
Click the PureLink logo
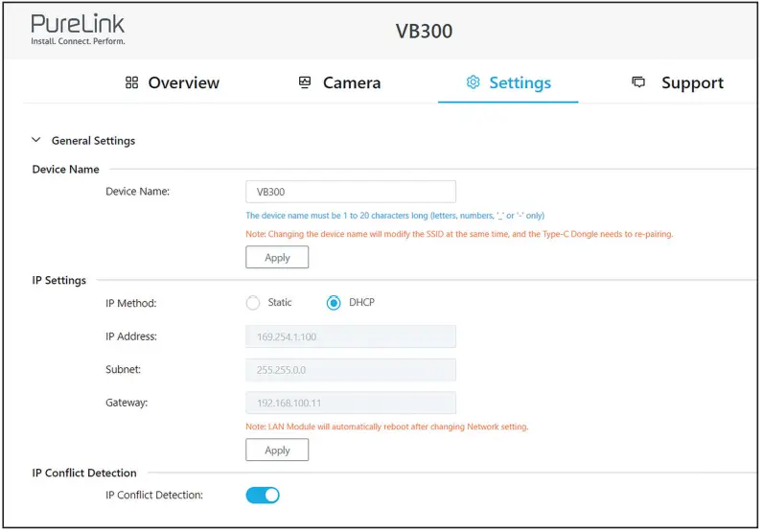click(78, 30)
